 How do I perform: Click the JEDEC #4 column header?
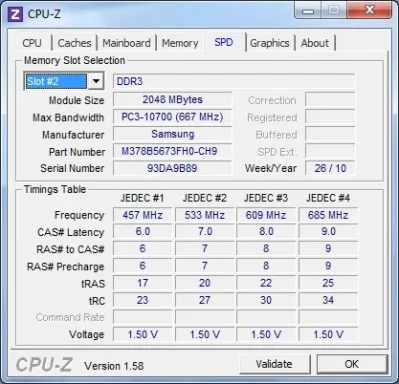pyautogui.click(x=328, y=198)
